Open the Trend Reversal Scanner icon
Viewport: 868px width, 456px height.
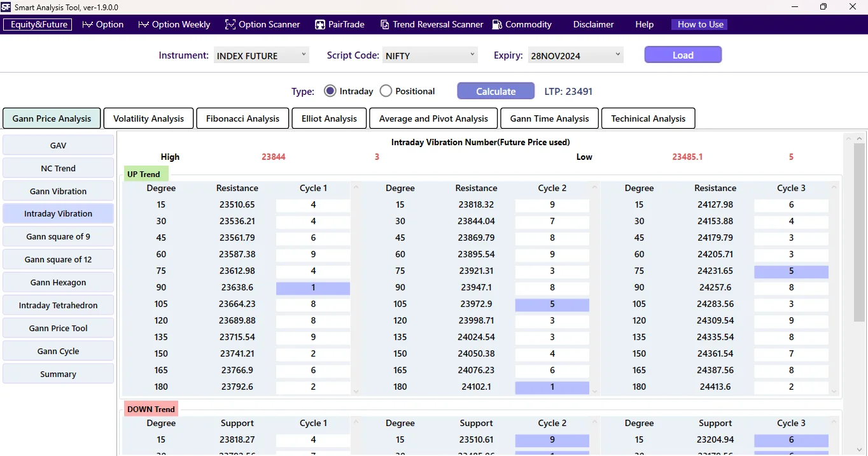[385, 24]
